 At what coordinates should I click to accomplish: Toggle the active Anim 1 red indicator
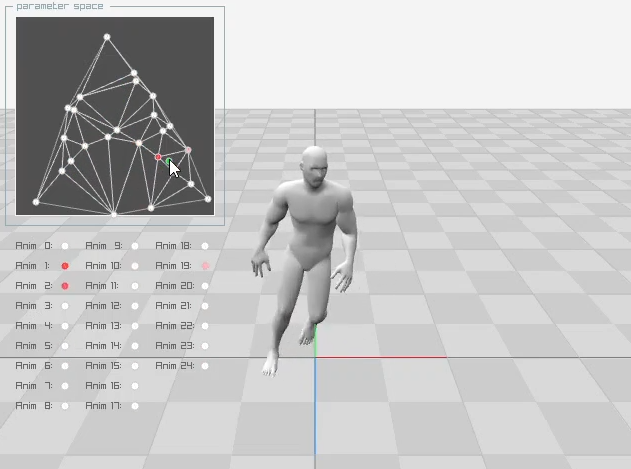point(65,266)
